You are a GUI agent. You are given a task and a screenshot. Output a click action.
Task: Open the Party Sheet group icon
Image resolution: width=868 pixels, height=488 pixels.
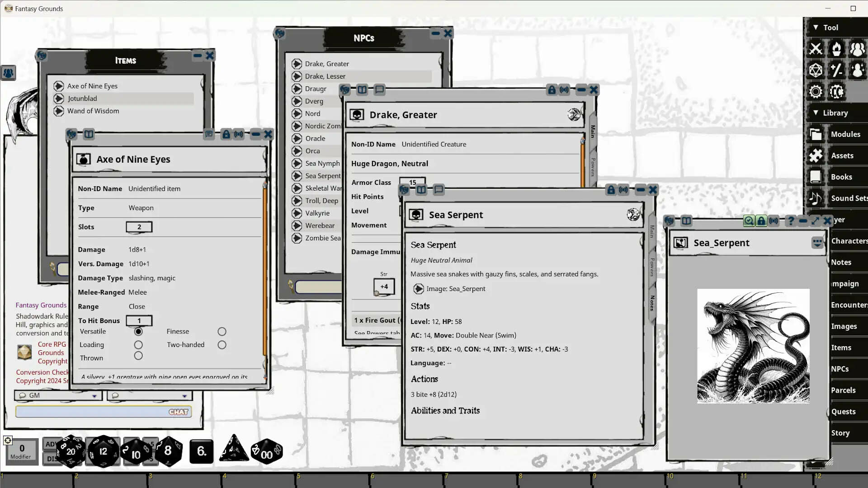click(x=857, y=49)
